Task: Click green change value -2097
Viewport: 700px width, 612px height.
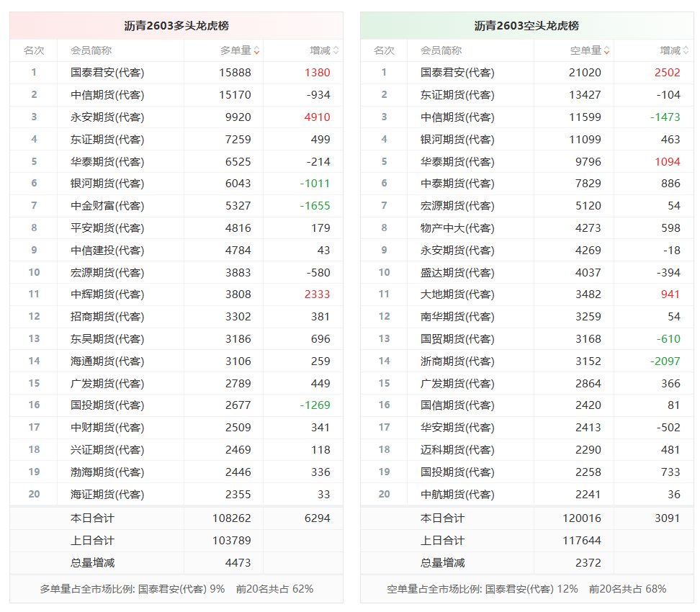Action: pos(665,361)
